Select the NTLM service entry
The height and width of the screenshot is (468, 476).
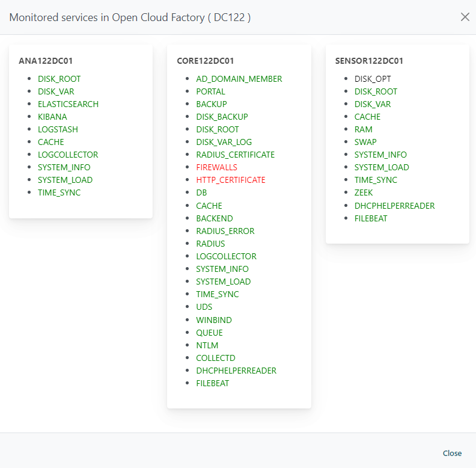[x=207, y=345]
